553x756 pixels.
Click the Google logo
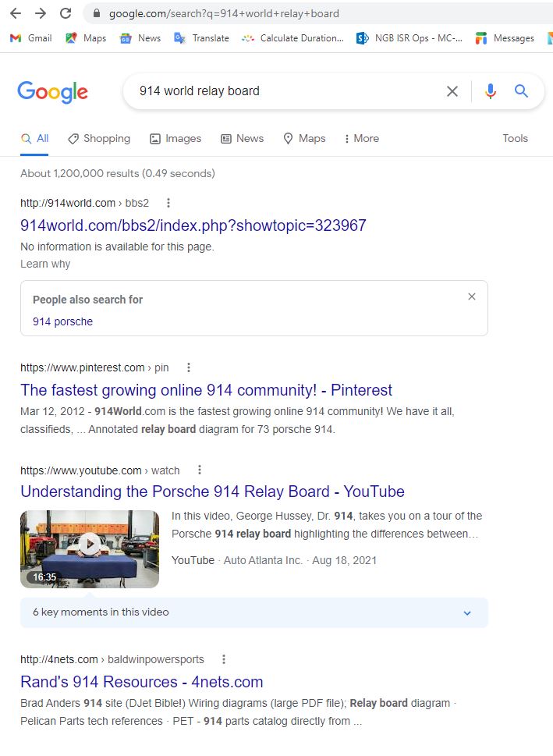pyautogui.click(x=53, y=91)
